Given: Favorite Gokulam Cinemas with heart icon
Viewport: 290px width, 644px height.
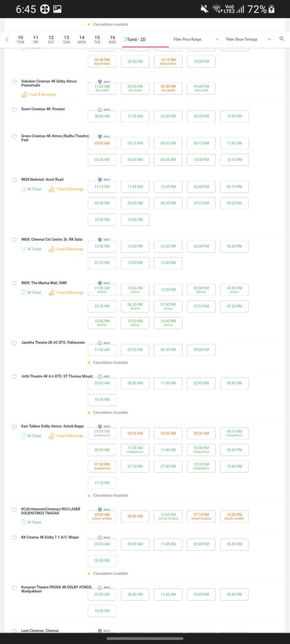Looking at the screenshot, I should point(15,82).
